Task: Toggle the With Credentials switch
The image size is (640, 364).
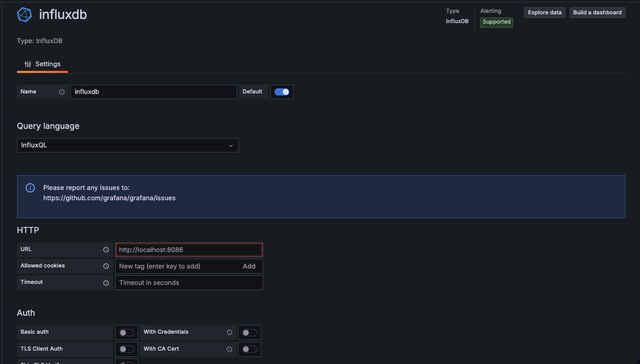Action: [249, 333]
